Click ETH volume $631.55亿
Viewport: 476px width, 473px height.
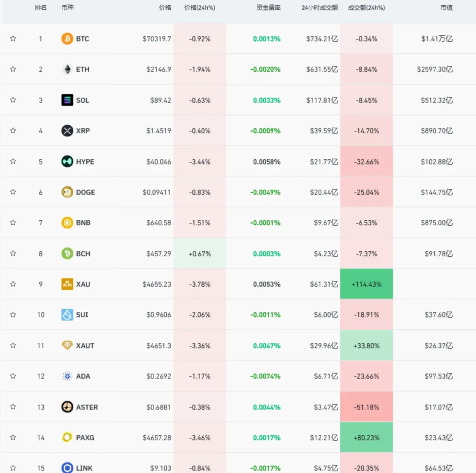322,69
